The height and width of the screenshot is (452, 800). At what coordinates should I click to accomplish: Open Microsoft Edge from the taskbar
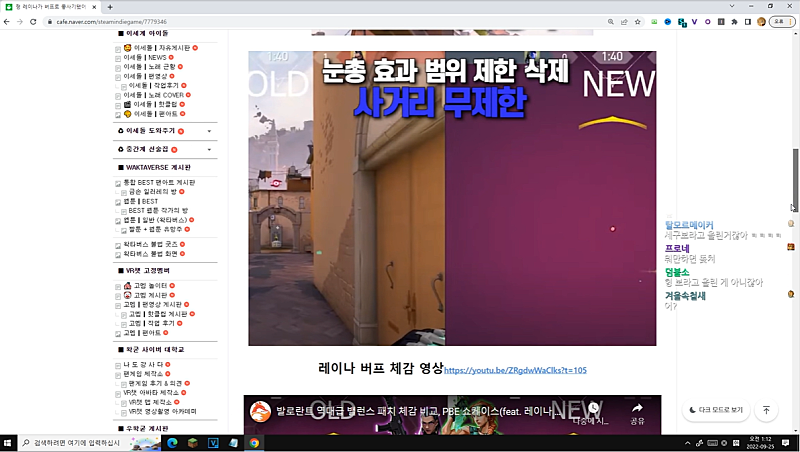[172, 443]
